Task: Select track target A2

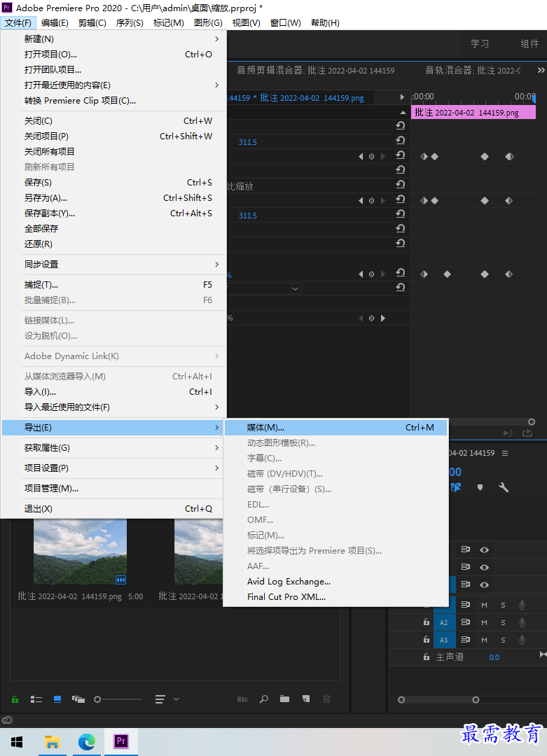Action: [444, 622]
